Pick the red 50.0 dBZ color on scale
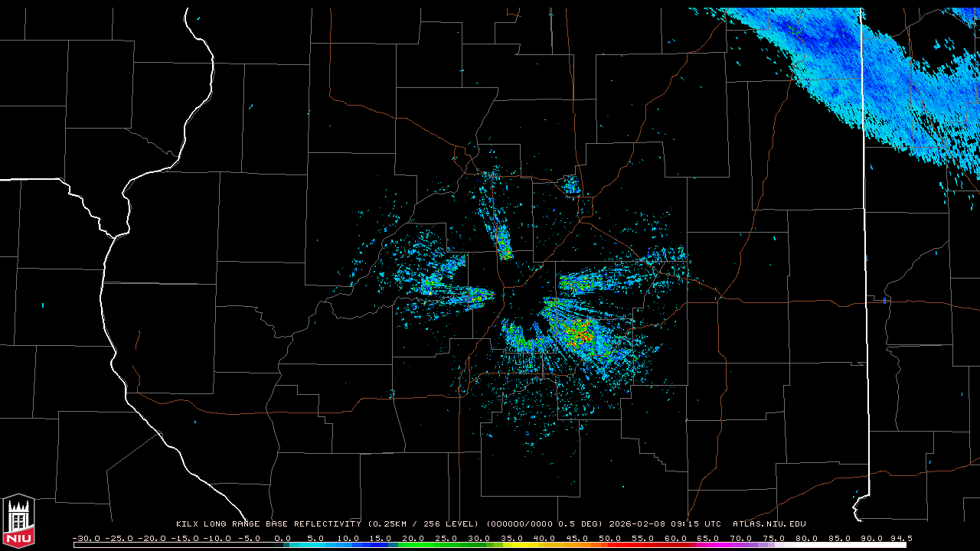The height and width of the screenshot is (551, 980). 610,545
